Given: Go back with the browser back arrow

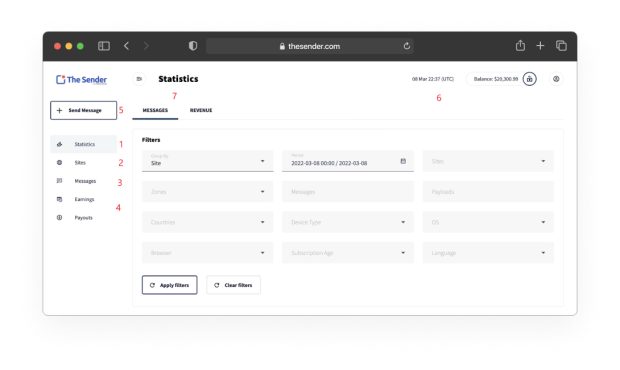Looking at the screenshot, I should (x=126, y=46).
